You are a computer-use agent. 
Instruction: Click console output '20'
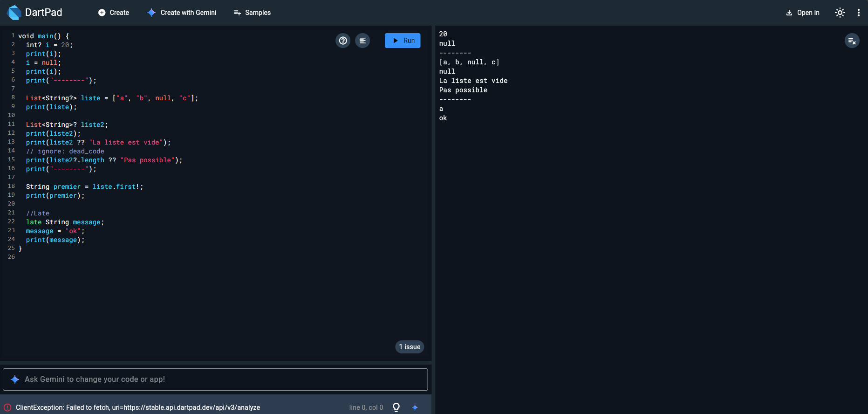(443, 34)
